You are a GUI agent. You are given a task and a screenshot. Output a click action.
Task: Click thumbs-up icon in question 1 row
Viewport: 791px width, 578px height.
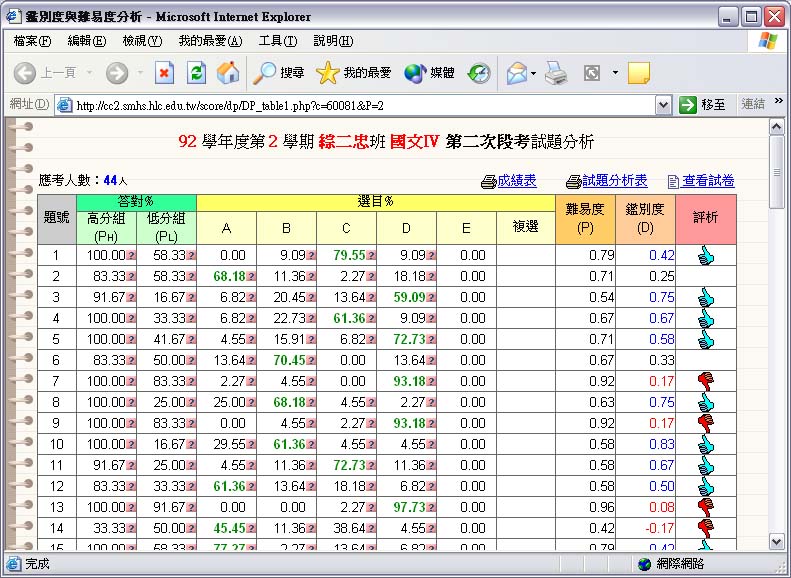coord(706,256)
